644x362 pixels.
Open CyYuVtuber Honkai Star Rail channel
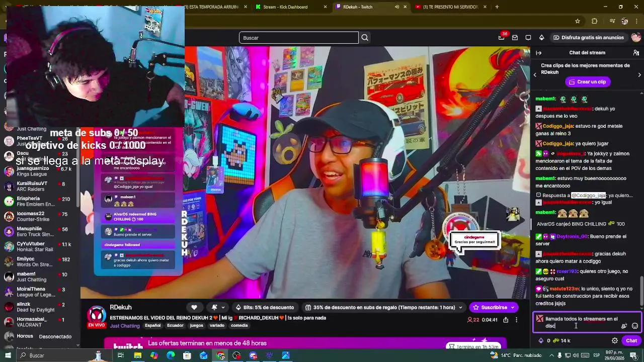(x=40, y=246)
